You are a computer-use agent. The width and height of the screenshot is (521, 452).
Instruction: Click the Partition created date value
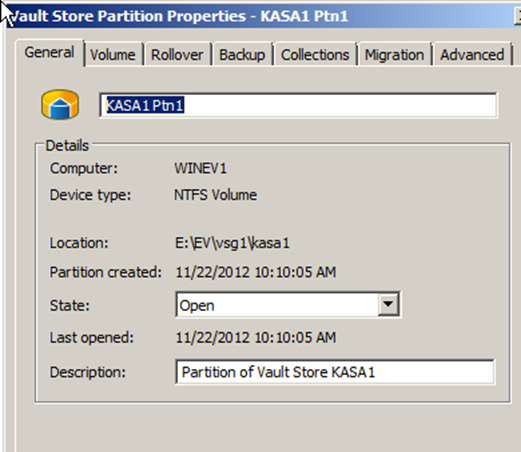point(256,272)
